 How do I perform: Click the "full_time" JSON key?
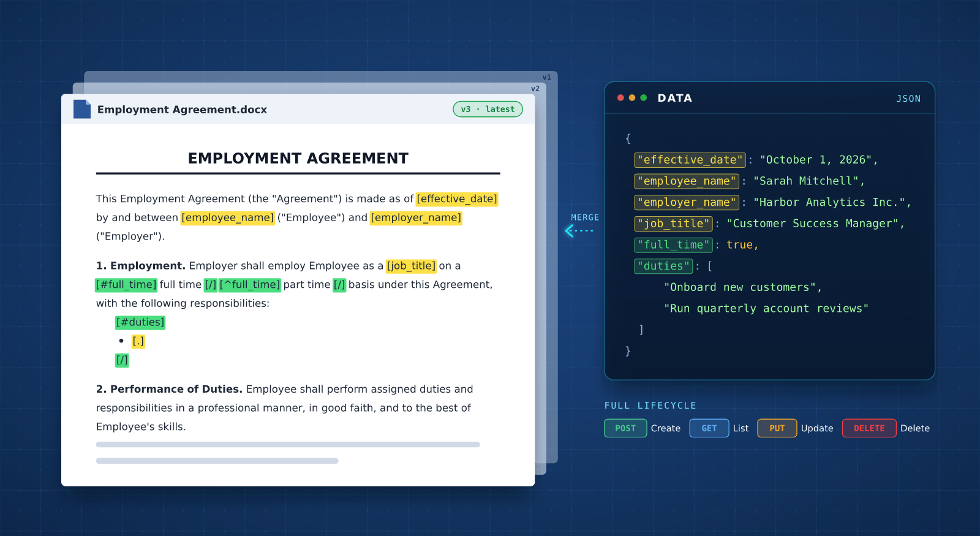point(673,245)
